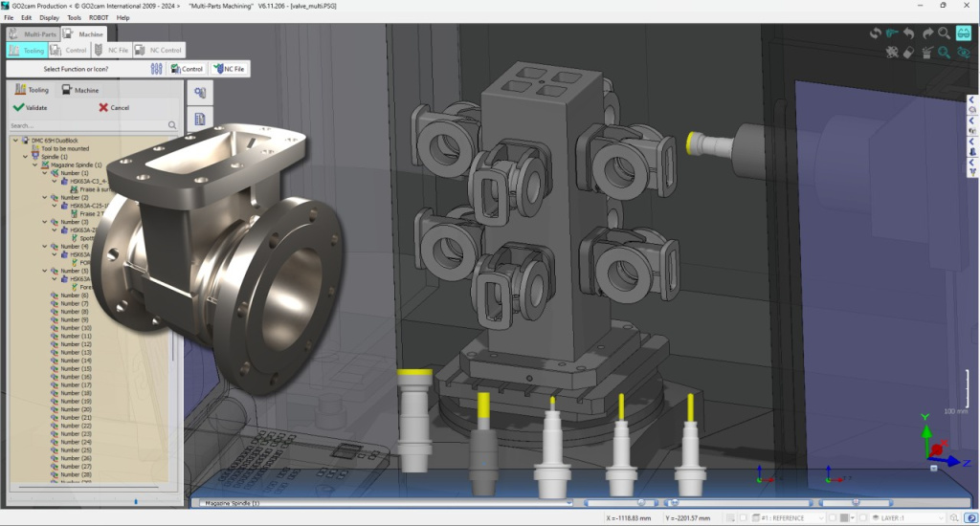Toggle the eye visibility icon at top right

coord(963,54)
